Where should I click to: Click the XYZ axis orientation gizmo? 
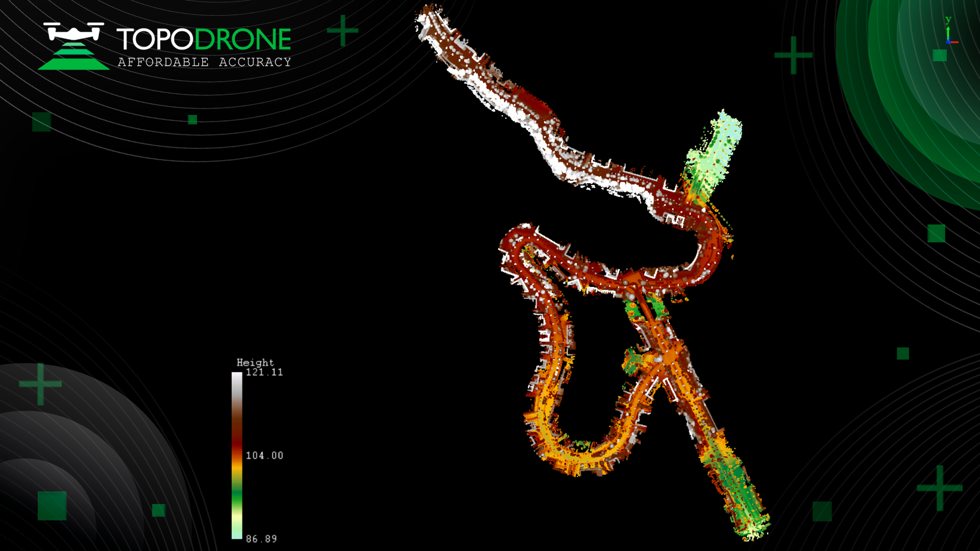pos(949,34)
